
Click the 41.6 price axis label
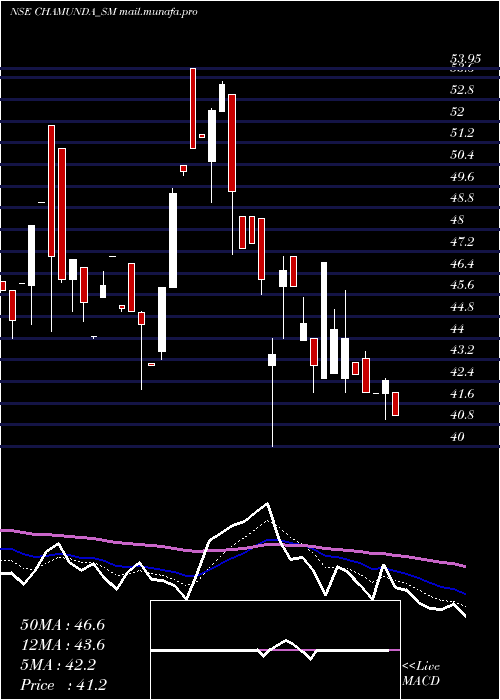point(461,394)
